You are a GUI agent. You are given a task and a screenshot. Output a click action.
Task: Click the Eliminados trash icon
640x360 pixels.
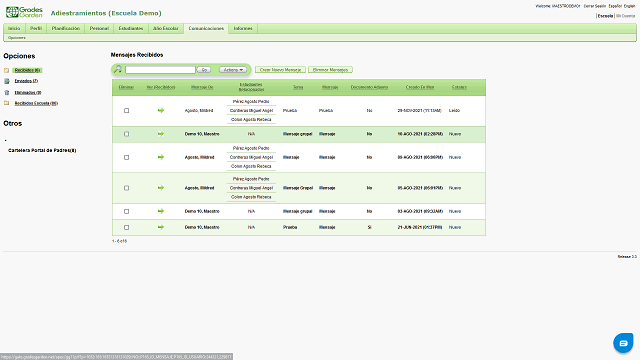pos(7,93)
